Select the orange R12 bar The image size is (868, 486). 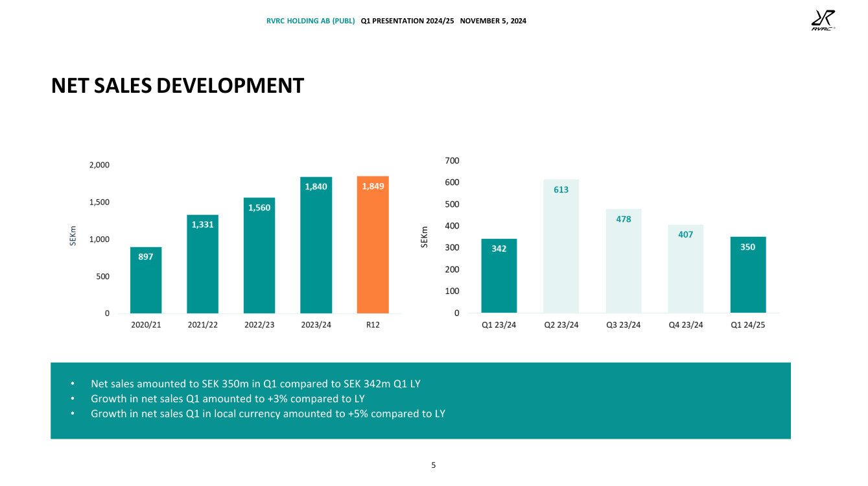pos(373,247)
